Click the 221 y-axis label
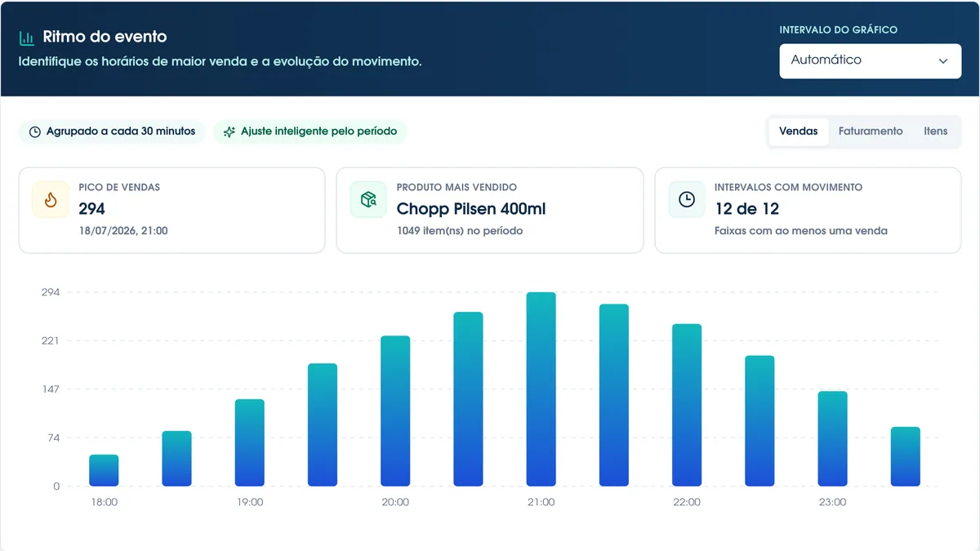 tap(51, 341)
